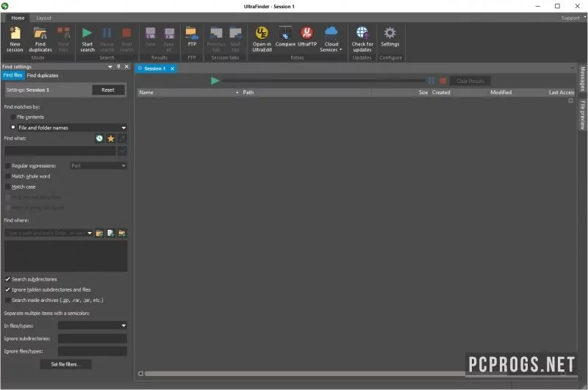Image resolution: width=588 pixels, height=390 pixels.
Task: Open the Perl regex engine dropdown
Action: (x=123, y=165)
